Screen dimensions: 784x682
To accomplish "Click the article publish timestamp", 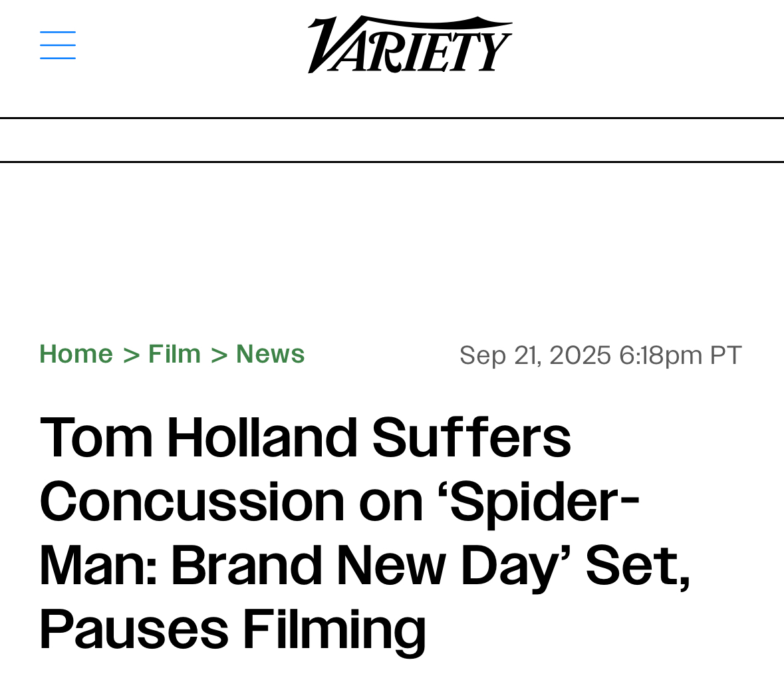I will tap(600, 355).
